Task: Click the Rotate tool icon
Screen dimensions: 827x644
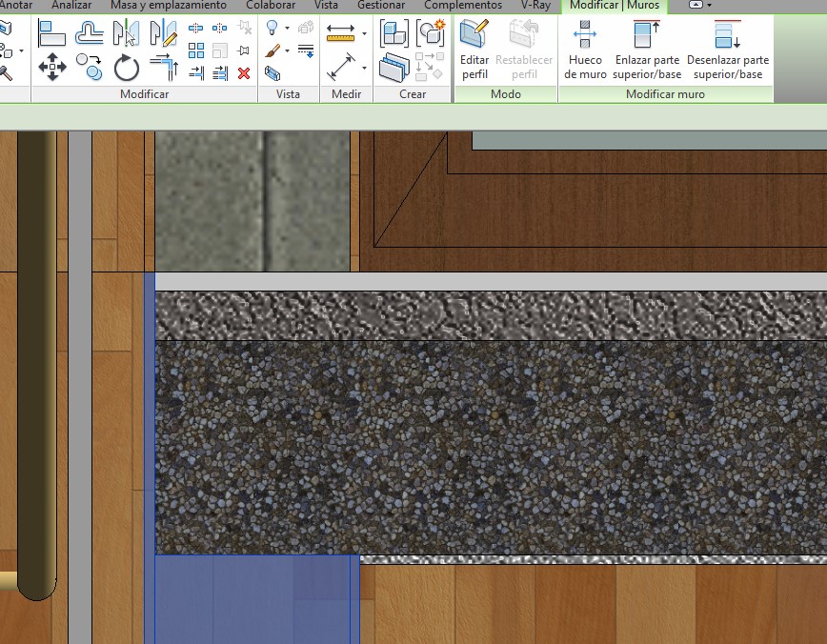Action: (127, 68)
